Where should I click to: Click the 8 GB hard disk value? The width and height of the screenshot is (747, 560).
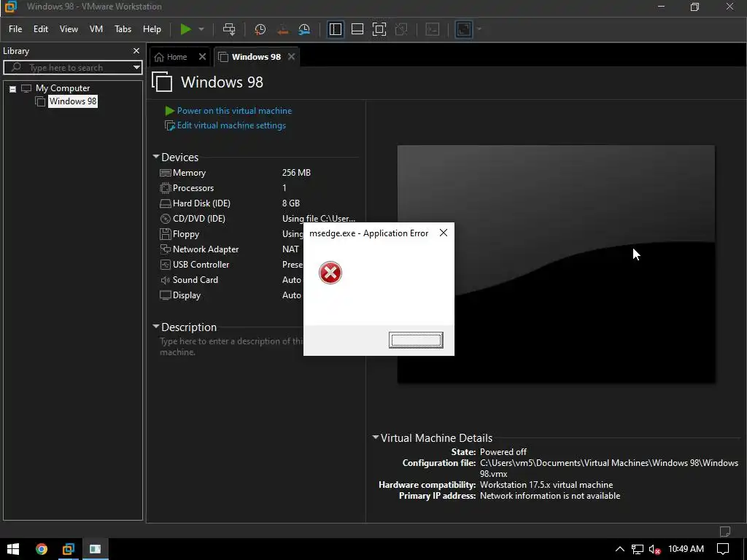coord(291,203)
